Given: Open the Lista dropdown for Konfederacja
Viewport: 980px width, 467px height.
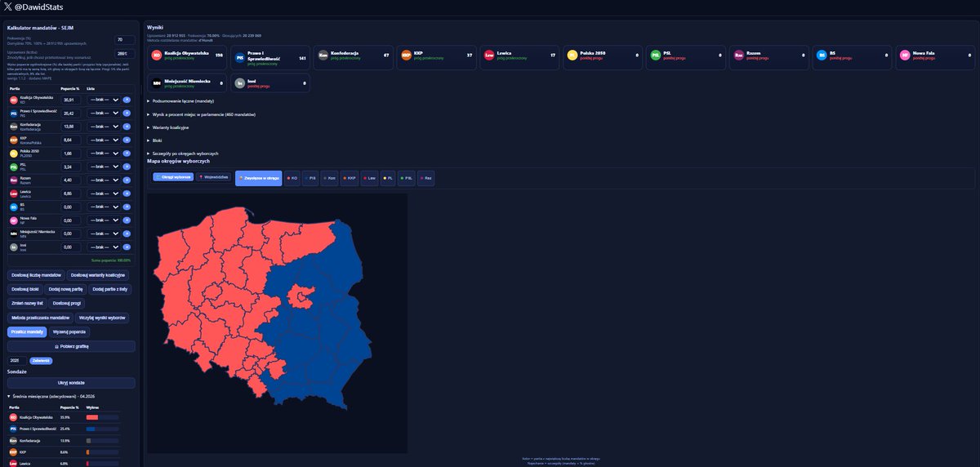Looking at the screenshot, I should [x=103, y=127].
